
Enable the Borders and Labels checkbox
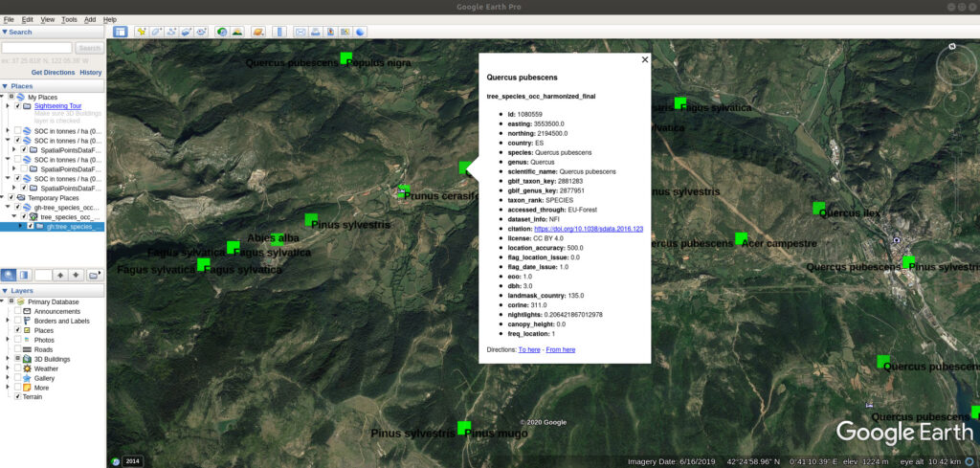coord(17,321)
